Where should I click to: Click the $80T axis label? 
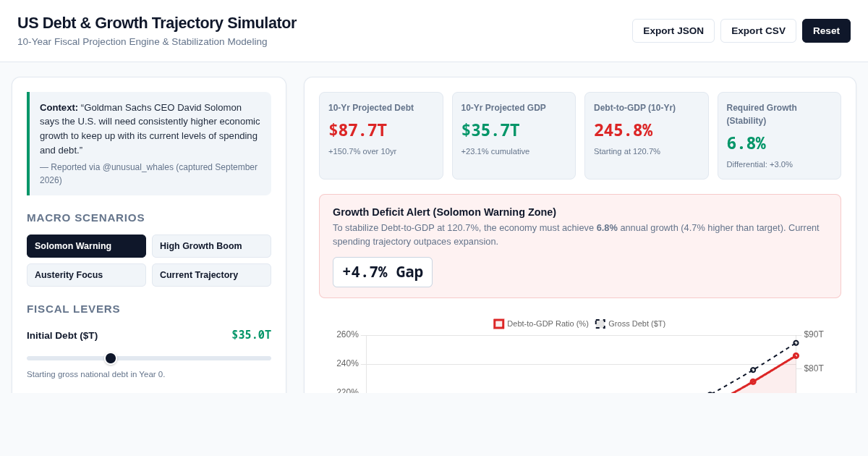pyautogui.click(x=814, y=368)
